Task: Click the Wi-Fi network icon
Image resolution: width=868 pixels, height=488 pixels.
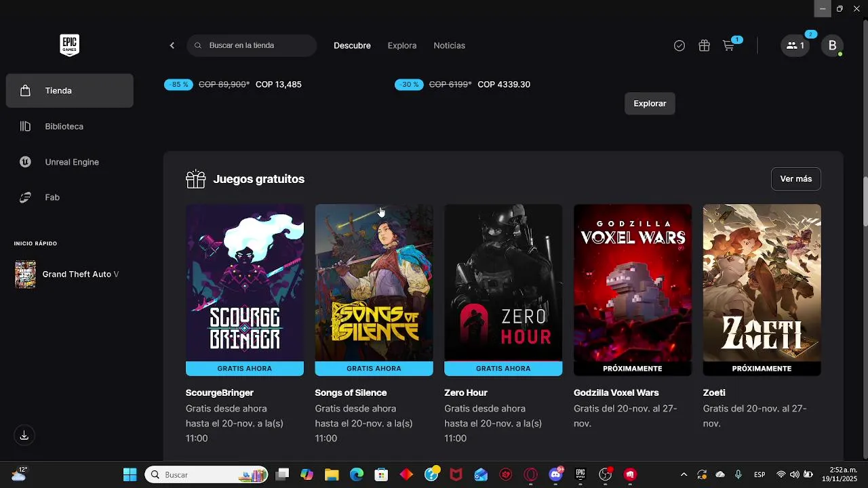Action: (x=781, y=474)
